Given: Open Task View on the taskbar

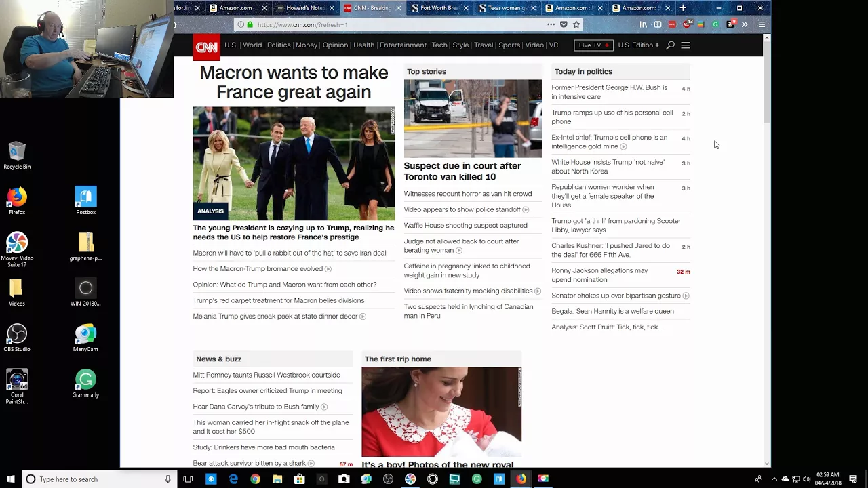Looking at the screenshot, I should [x=189, y=479].
